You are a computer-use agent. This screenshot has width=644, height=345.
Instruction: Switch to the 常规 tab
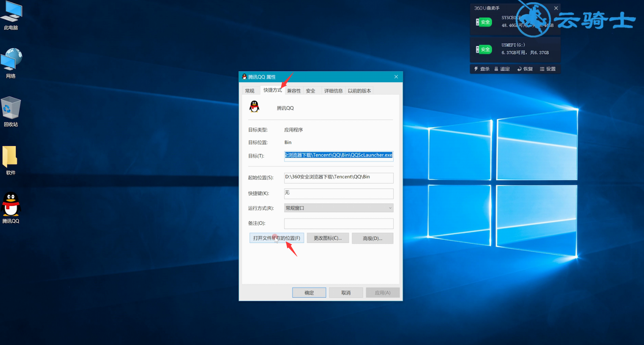click(250, 91)
